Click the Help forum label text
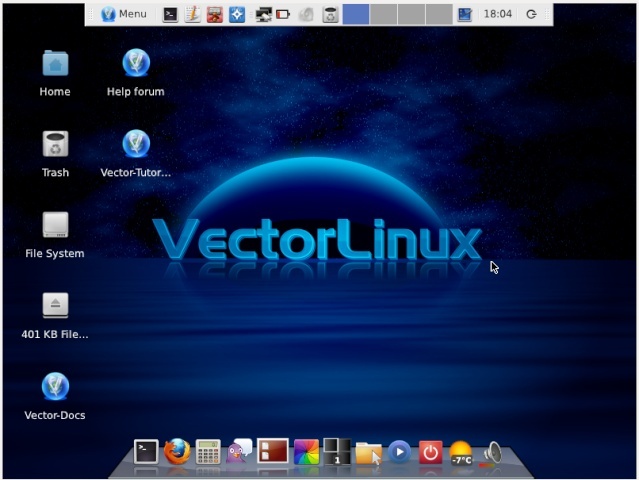This screenshot has height=480, width=639. 136,92
